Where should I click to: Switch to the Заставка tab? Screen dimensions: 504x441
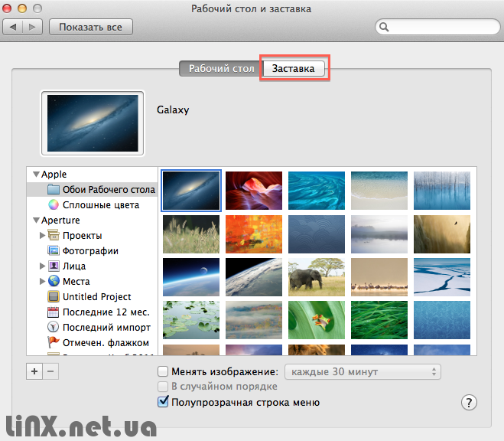(x=294, y=68)
